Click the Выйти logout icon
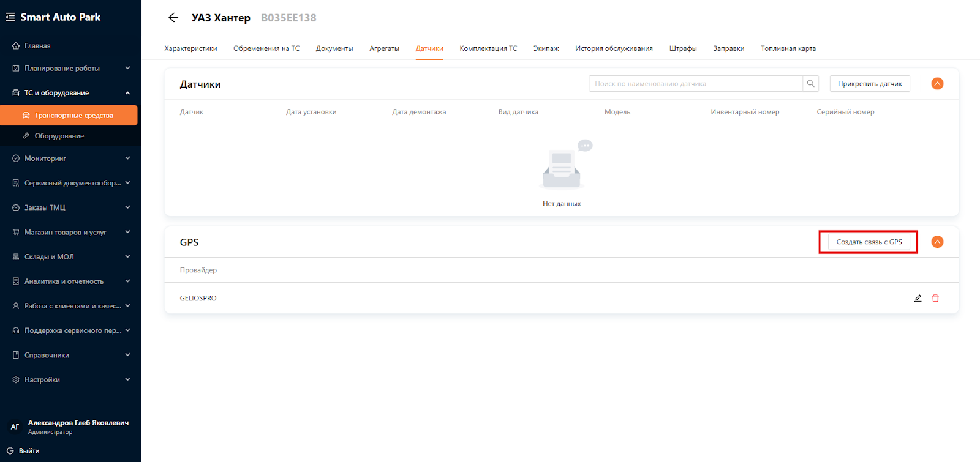 [10, 451]
